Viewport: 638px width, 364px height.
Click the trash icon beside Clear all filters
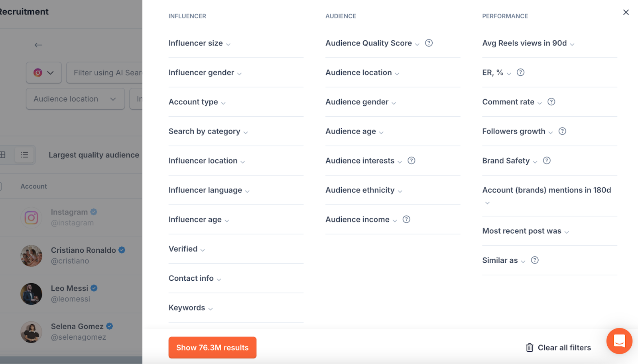coord(529,347)
